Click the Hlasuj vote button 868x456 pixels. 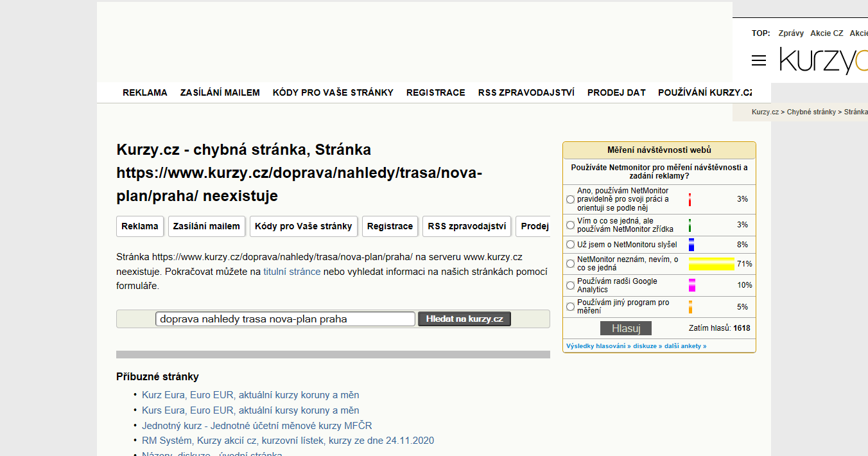626,328
